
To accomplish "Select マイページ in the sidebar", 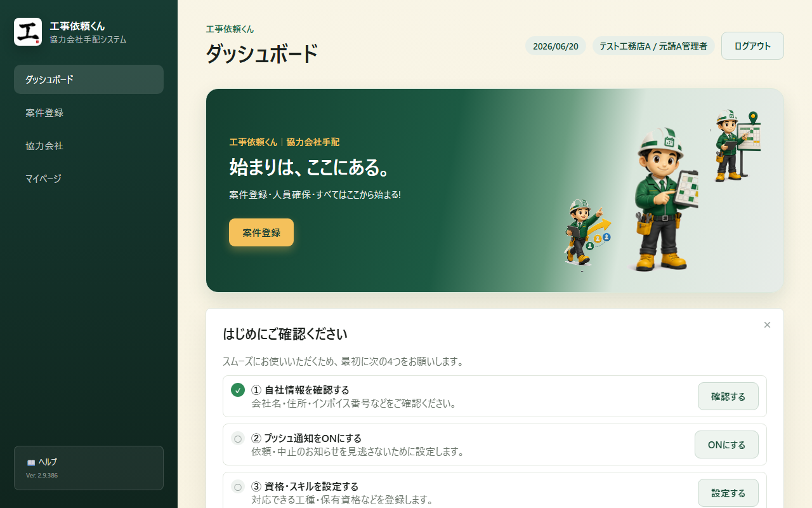I will [x=89, y=178].
